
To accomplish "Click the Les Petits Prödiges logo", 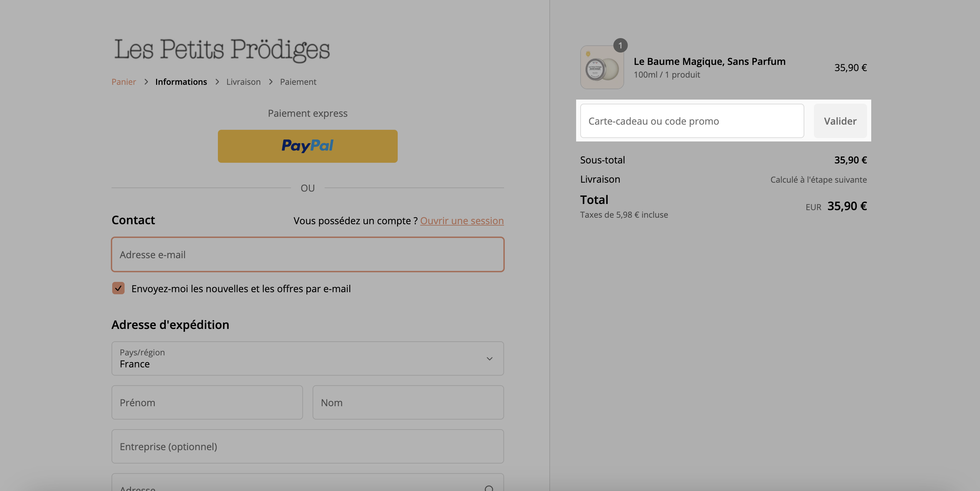I will click(222, 50).
